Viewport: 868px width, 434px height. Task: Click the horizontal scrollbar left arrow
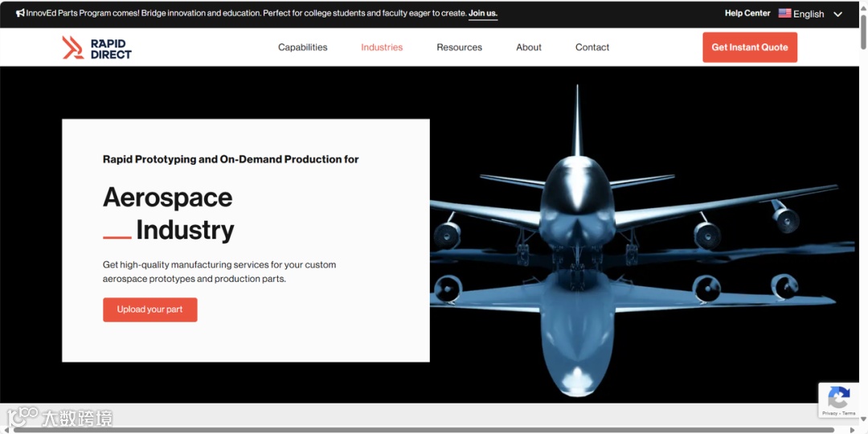(6, 429)
